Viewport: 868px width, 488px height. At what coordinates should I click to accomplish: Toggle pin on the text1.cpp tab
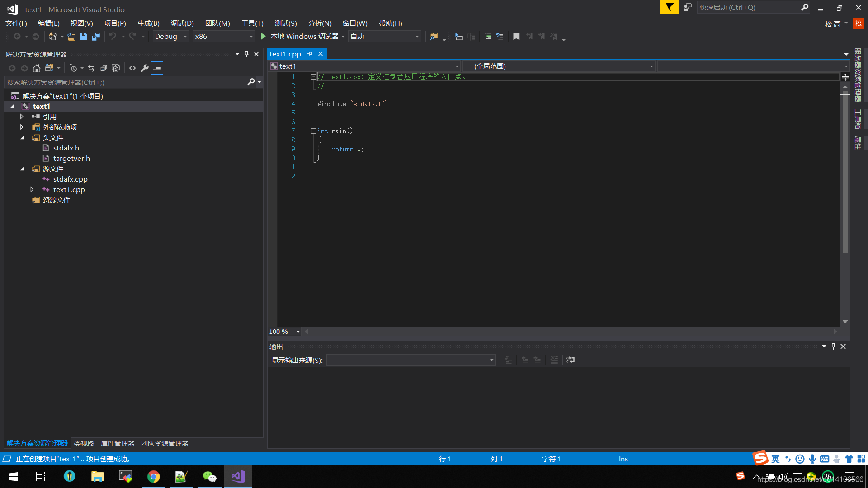click(x=310, y=54)
